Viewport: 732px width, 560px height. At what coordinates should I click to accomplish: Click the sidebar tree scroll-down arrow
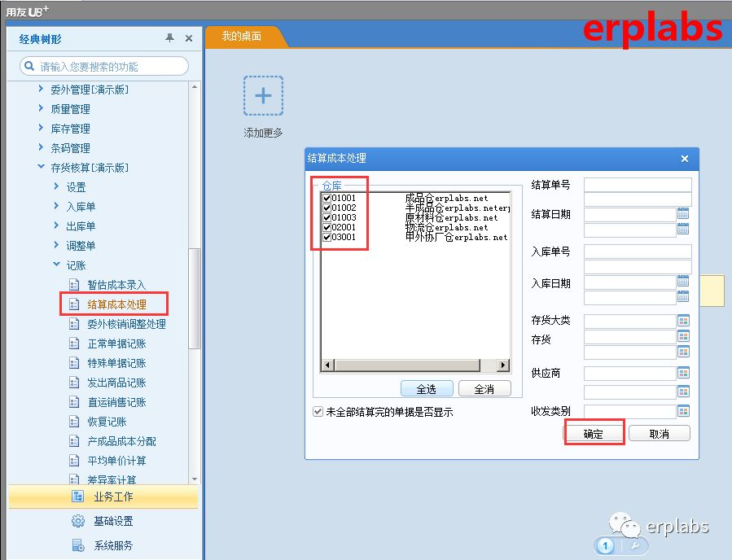[195, 479]
